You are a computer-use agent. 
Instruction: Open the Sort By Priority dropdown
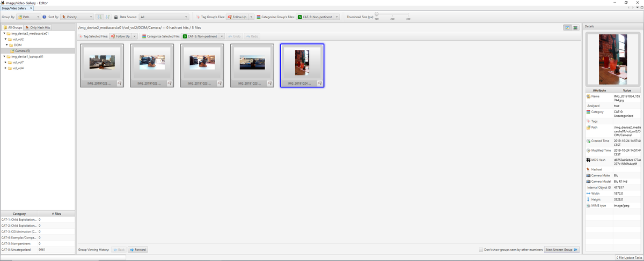click(77, 17)
